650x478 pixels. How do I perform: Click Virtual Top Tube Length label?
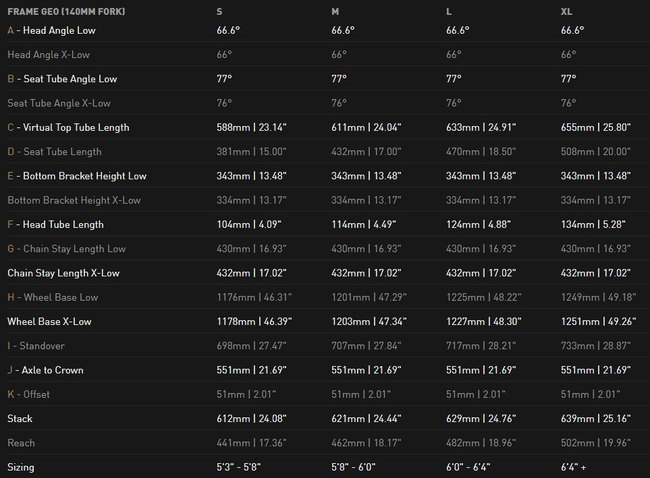pos(76,127)
